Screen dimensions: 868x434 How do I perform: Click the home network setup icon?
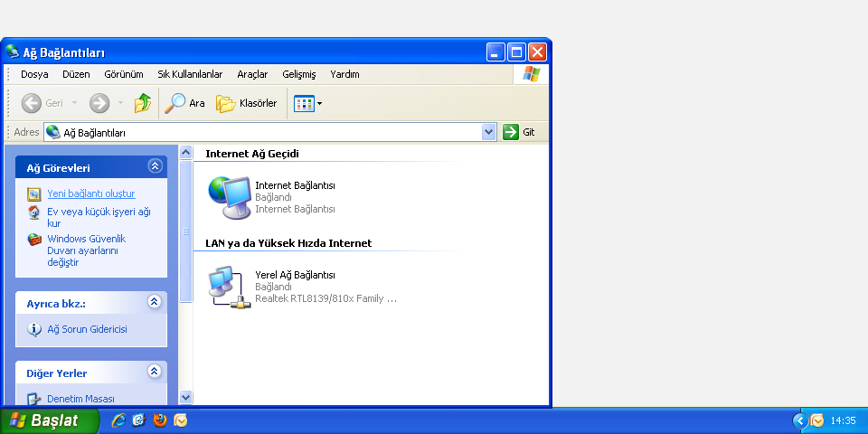tap(33, 212)
